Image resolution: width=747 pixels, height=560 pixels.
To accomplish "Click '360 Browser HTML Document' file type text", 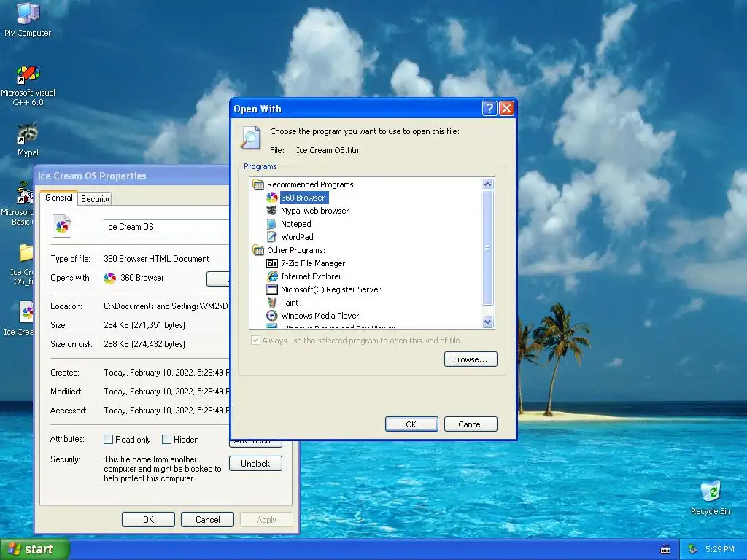I will [156, 259].
